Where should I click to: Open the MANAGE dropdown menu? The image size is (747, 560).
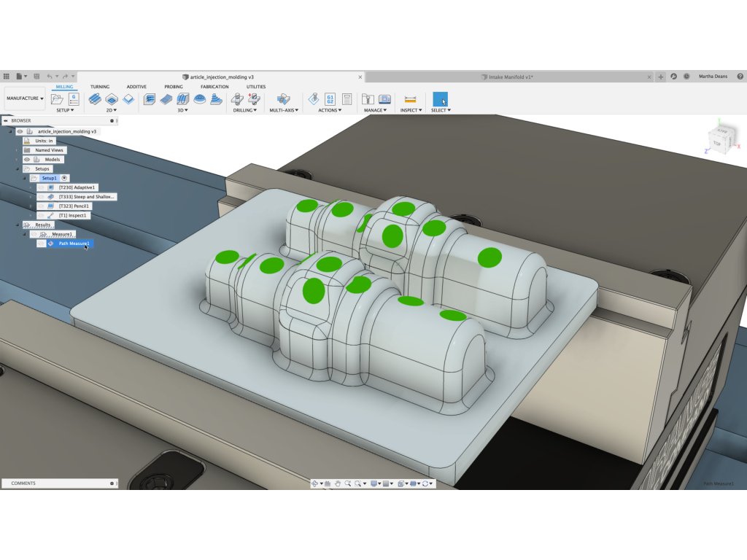click(375, 111)
